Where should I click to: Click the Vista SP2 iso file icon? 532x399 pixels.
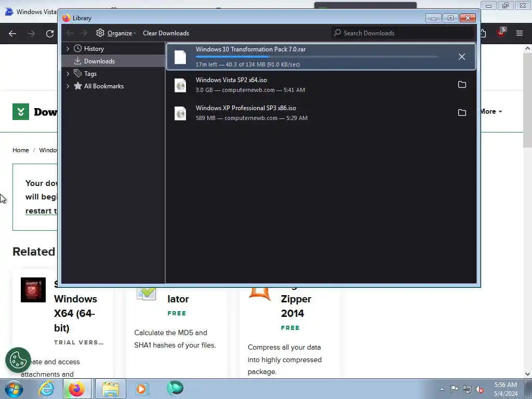point(180,85)
